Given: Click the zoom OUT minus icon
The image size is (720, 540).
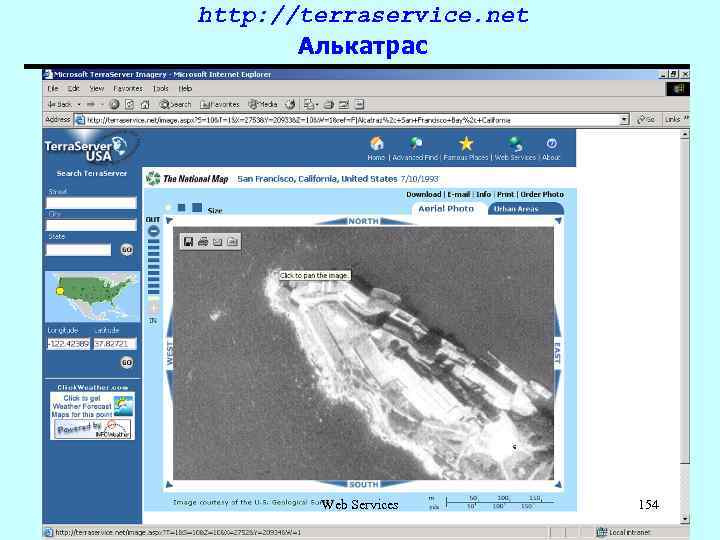Looking at the screenshot, I should 153,231.
